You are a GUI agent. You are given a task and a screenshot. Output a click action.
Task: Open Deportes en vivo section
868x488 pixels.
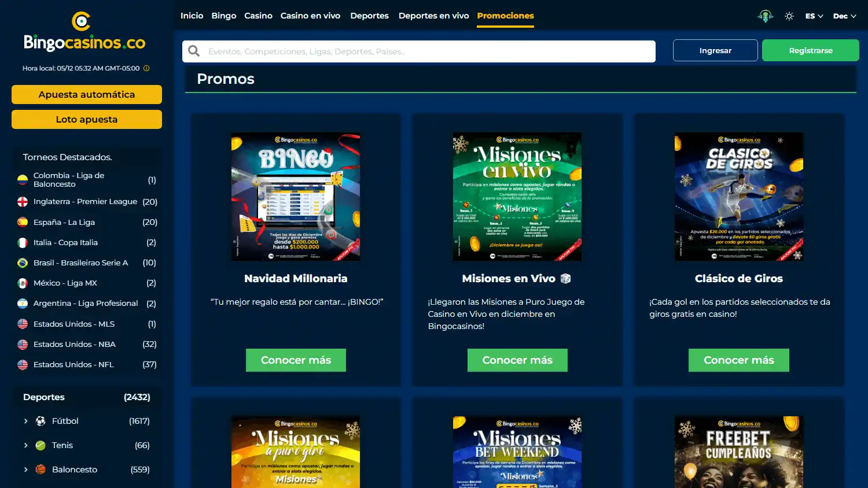click(433, 16)
